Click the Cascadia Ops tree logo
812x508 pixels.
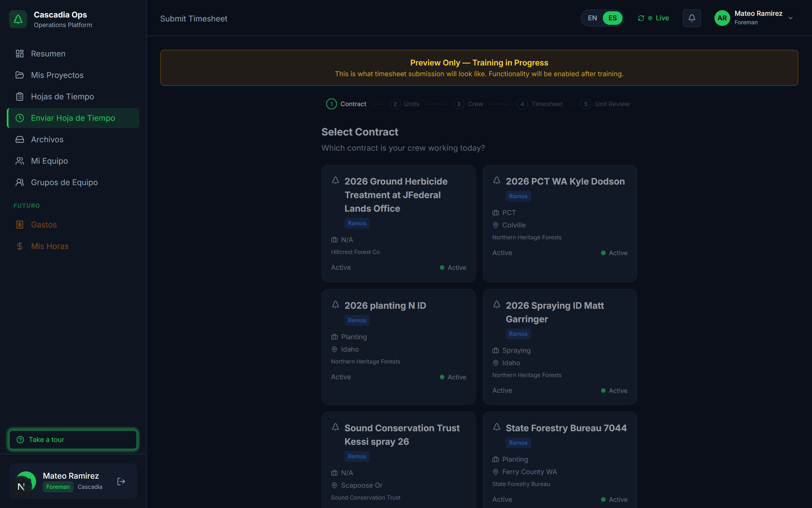(18, 19)
